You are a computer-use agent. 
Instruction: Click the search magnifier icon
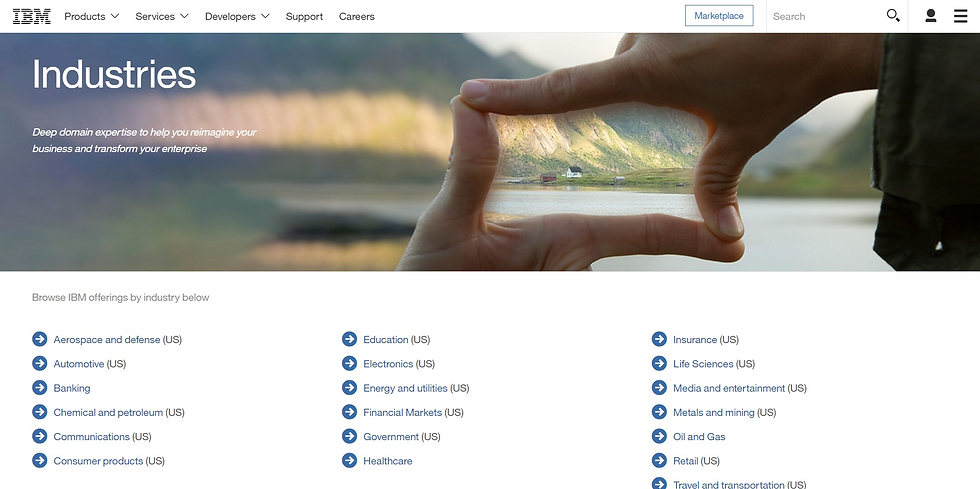coord(893,16)
